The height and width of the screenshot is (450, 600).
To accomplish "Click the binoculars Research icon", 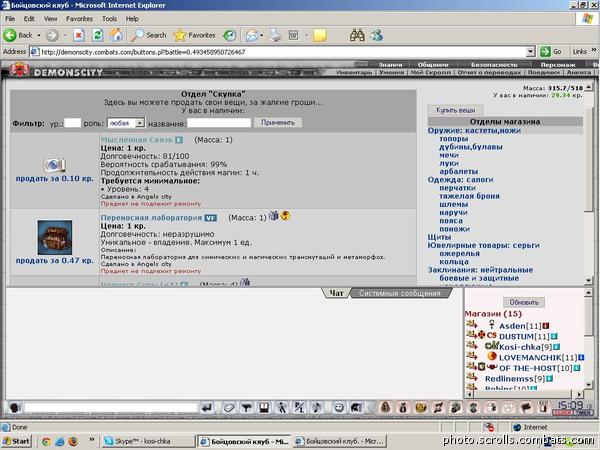I will point(357,35).
